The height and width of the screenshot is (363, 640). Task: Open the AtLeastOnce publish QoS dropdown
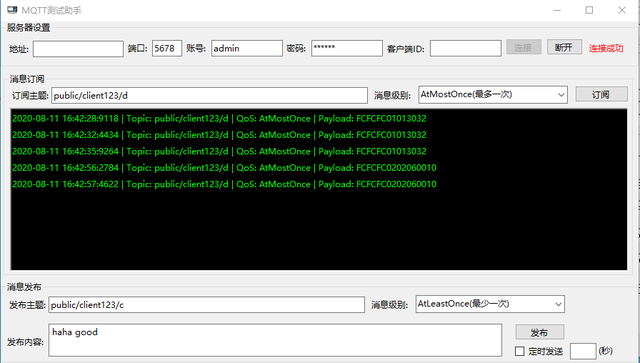(490, 304)
